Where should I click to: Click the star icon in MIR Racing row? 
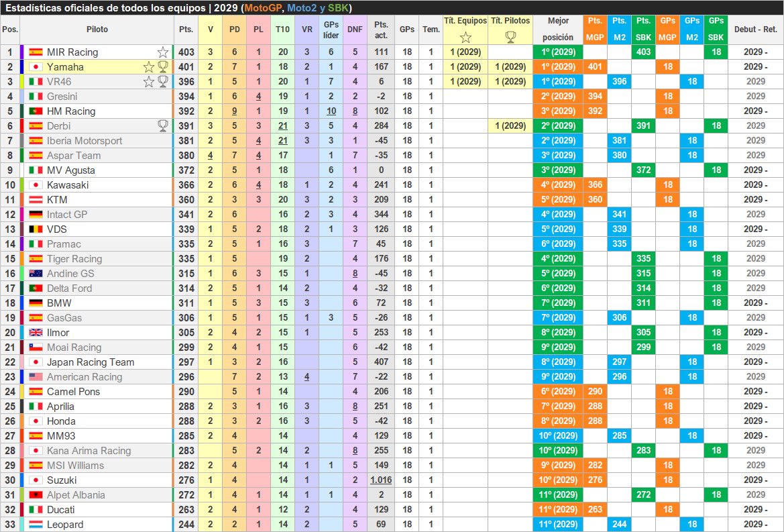coord(162,52)
